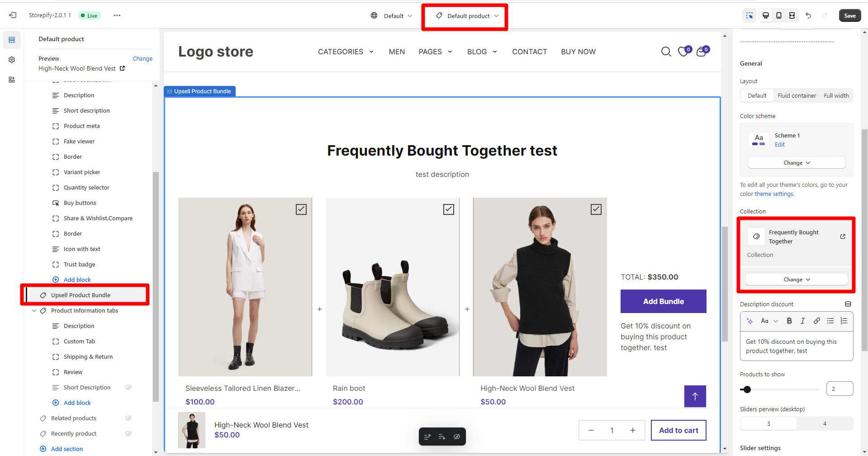Expand BLOG menu in store header
This screenshot has width=868, height=456.
pyautogui.click(x=482, y=52)
